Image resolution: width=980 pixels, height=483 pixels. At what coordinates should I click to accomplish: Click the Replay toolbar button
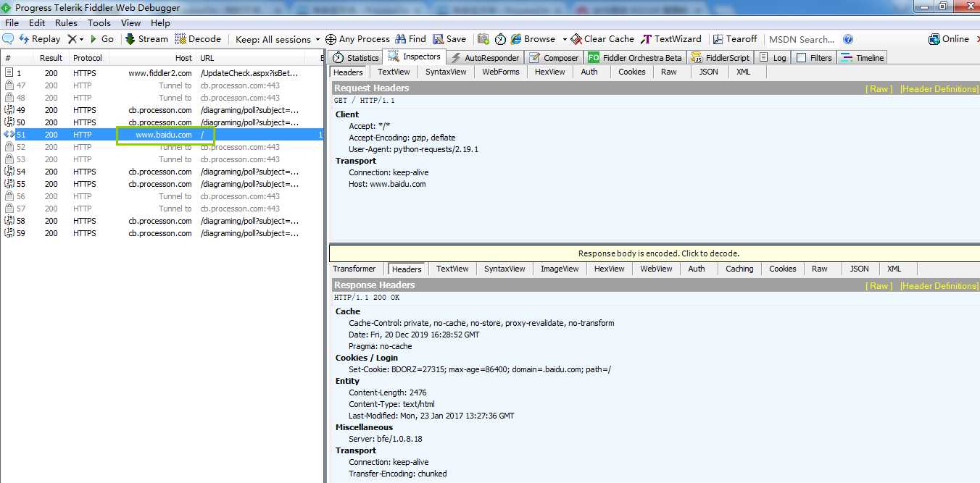point(39,39)
